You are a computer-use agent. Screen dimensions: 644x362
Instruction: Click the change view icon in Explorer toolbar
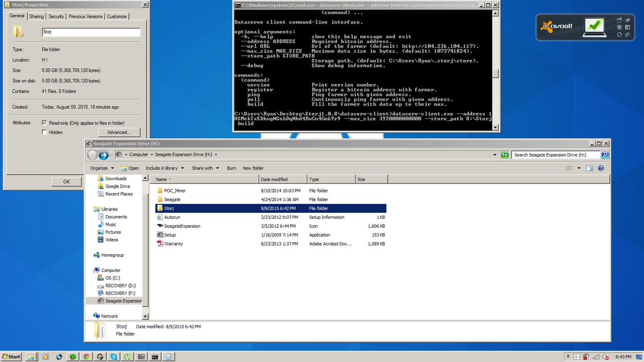point(569,168)
